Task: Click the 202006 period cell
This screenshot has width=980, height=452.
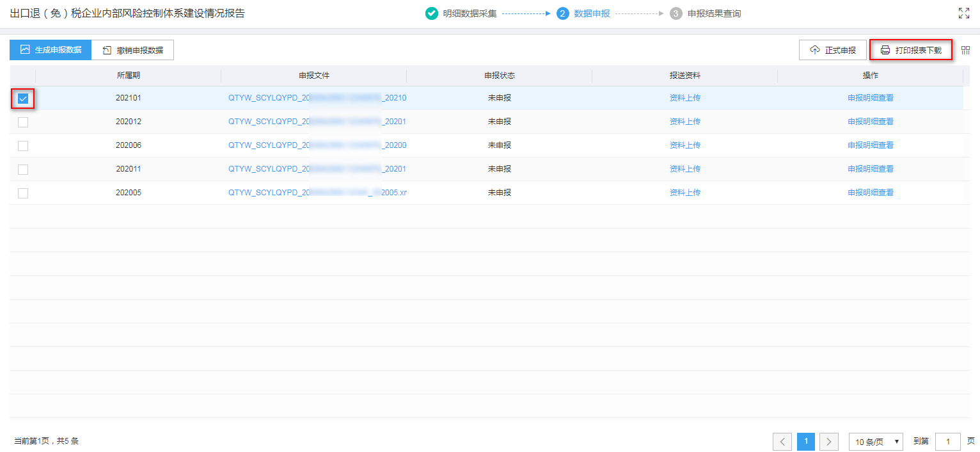Action: (x=129, y=145)
